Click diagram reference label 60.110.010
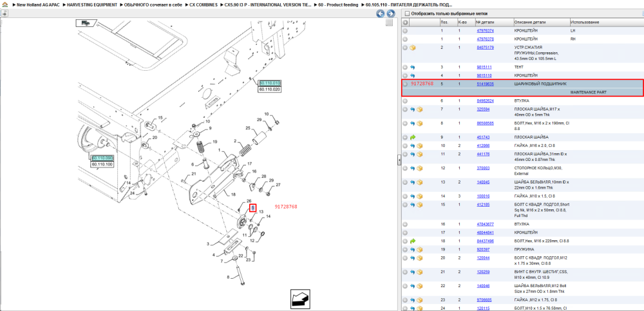The image size is (644, 311). coord(269,83)
